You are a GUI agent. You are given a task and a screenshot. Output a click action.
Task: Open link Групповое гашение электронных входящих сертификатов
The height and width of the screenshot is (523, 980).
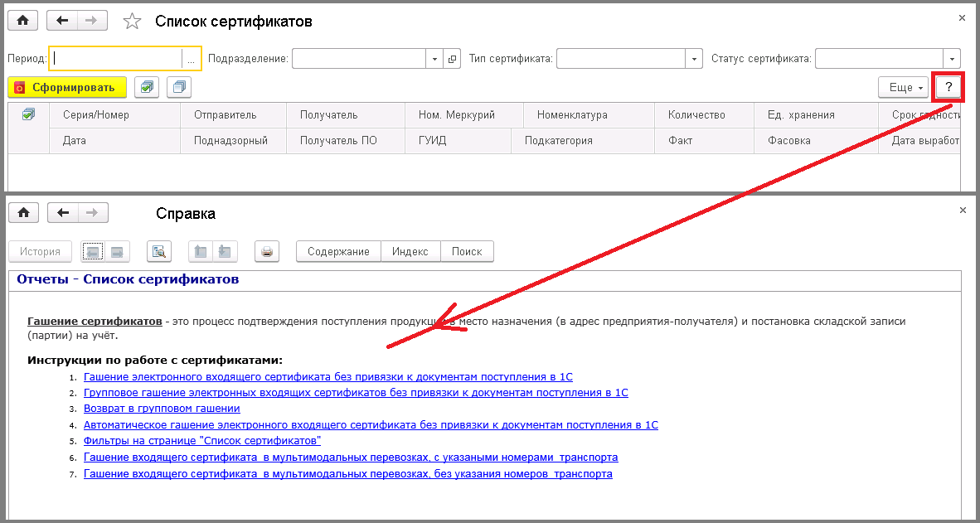356,392
